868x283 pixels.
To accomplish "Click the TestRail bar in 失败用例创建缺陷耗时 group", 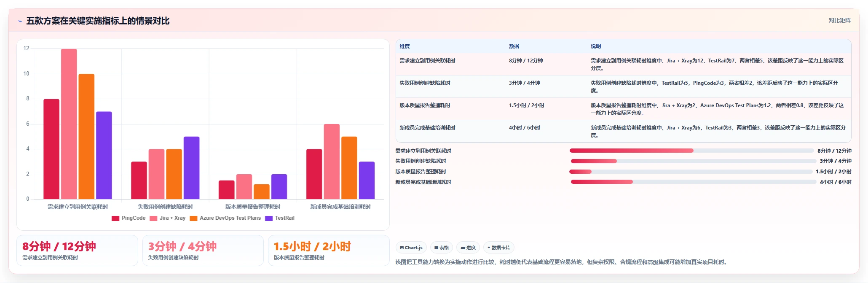I will (x=192, y=168).
